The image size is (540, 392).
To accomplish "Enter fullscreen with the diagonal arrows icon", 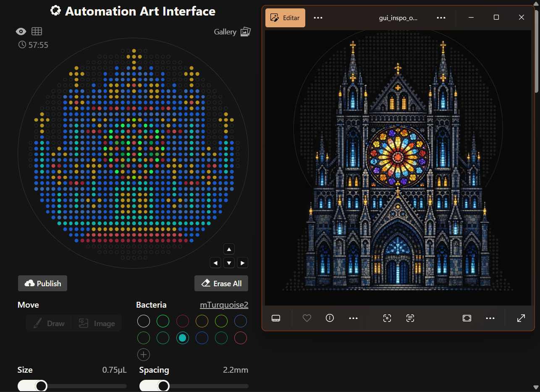I will click(521, 318).
